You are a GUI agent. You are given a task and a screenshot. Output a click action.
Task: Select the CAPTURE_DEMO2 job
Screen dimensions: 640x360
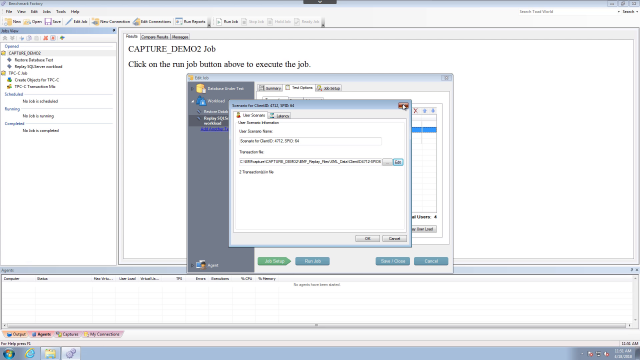coord(24,53)
